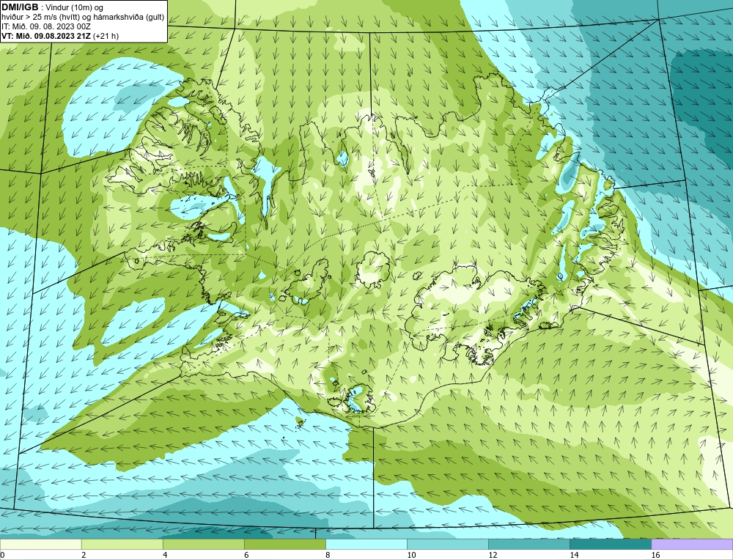Click the purple above-16 m/s legend swatch
733x560 pixels.
click(692, 544)
